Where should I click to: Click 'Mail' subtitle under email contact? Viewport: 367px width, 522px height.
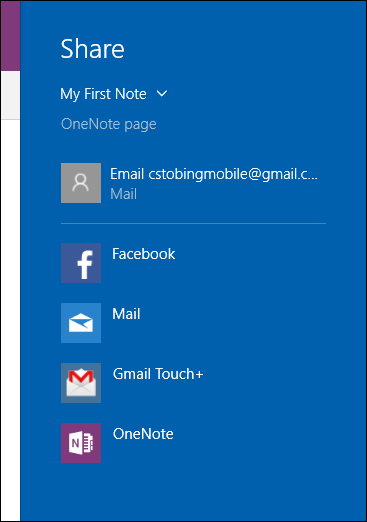point(124,194)
